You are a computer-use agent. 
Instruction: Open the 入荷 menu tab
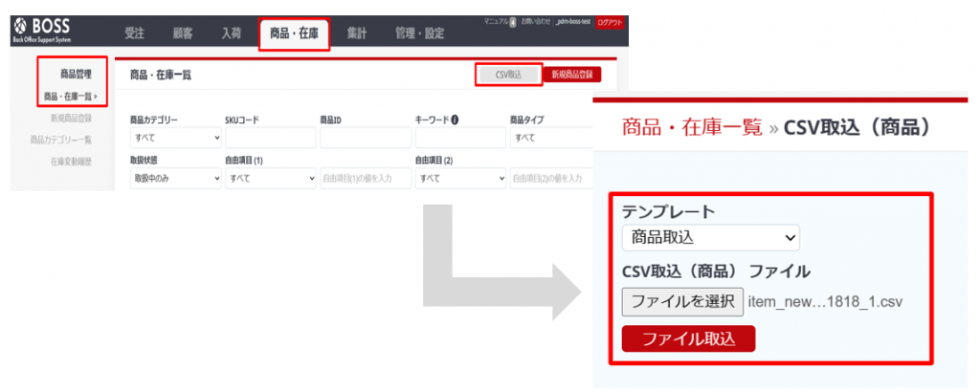click(x=232, y=33)
